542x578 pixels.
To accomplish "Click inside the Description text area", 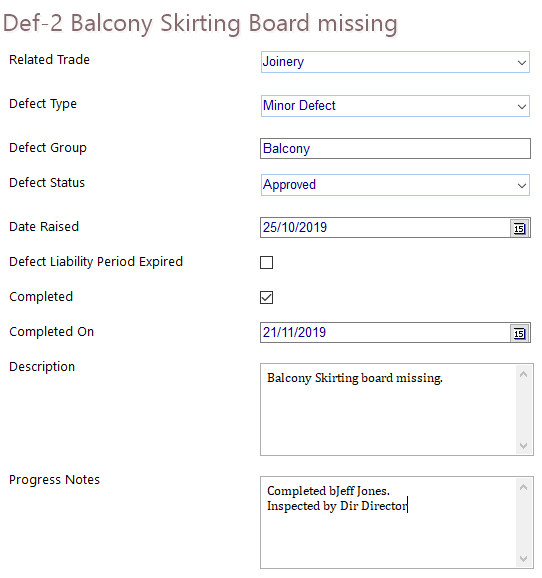I will click(x=389, y=410).
